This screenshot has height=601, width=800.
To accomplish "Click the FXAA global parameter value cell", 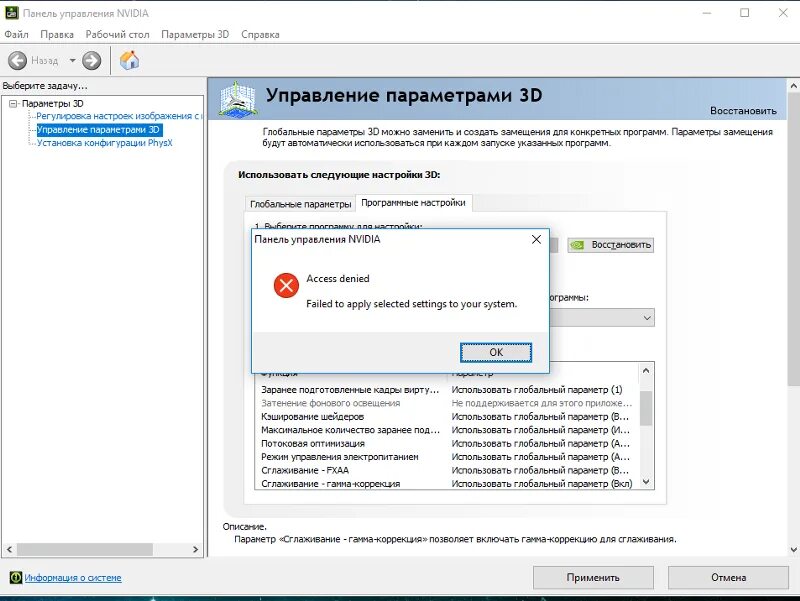I will pos(541,470).
